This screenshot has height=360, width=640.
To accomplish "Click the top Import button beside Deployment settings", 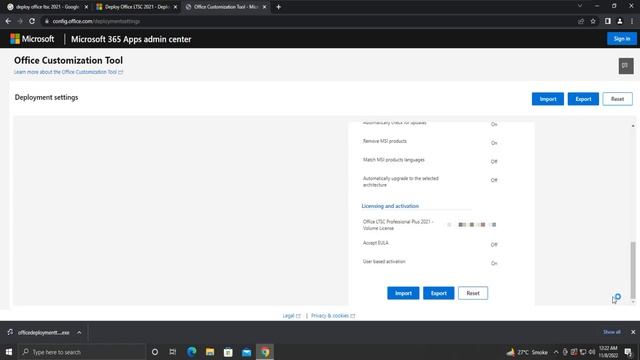I will (548, 99).
